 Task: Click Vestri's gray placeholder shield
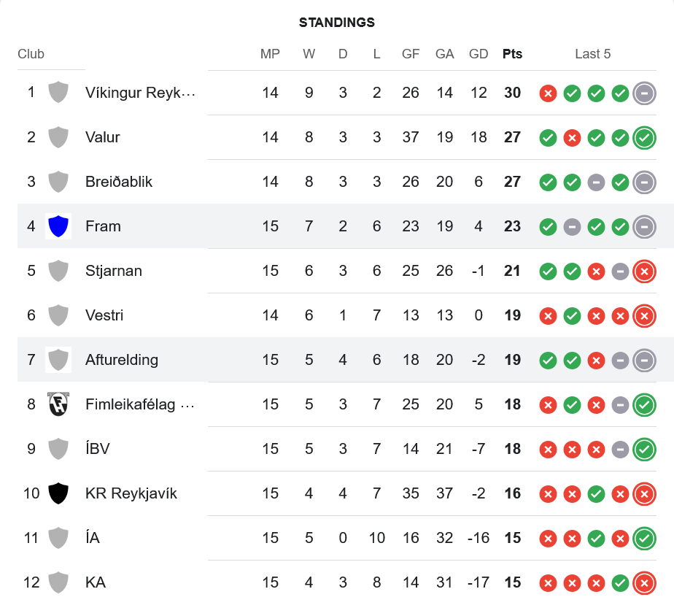point(58,315)
